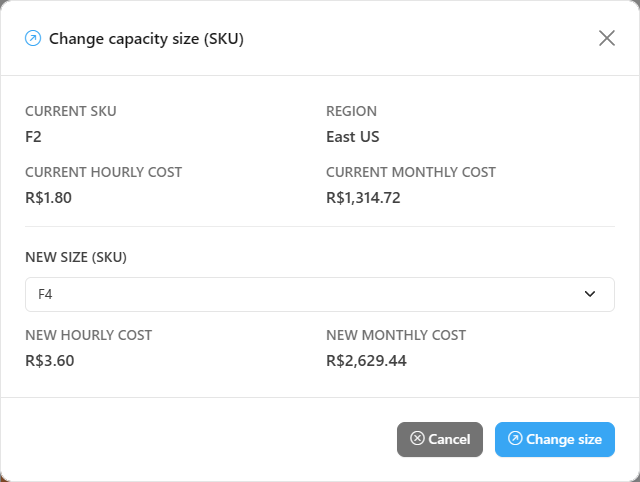Click the Change capacity size (SKU) title
Viewport: 640px width, 482px height.
[x=146, y=39]
